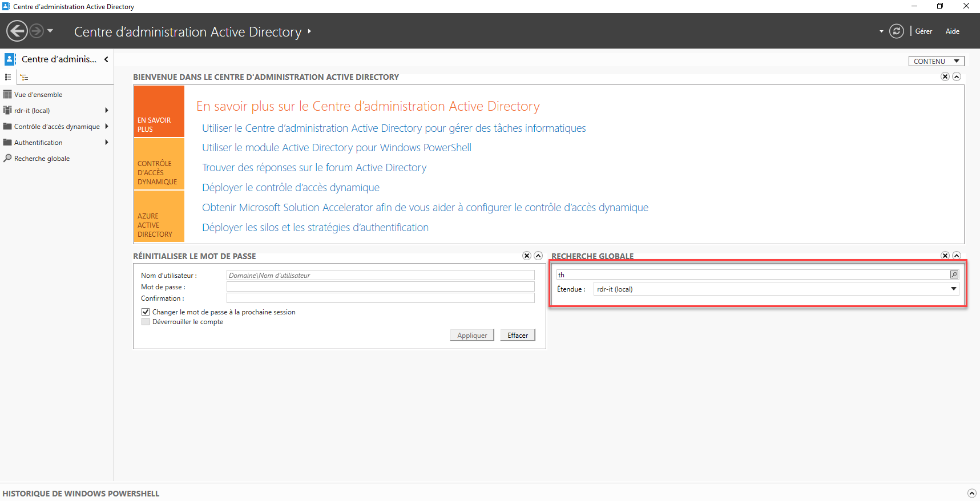Click the Appliquer button
Image resolution: width=980 pixels, height=501 pixels.
pyautogui.click(x=472, y=336)
